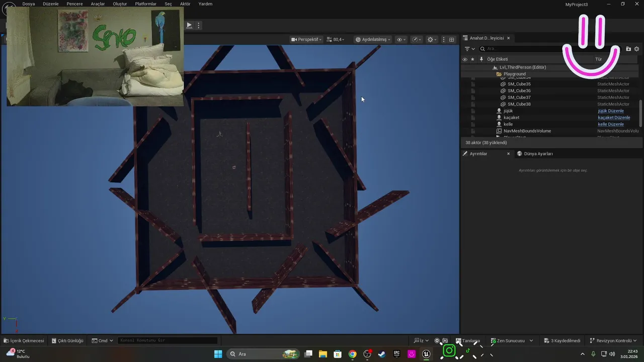Image resolution: width=644 pixels, height=362 pixels.
Task: Open Oluştur menu
Action: click(x=120, y=4)
